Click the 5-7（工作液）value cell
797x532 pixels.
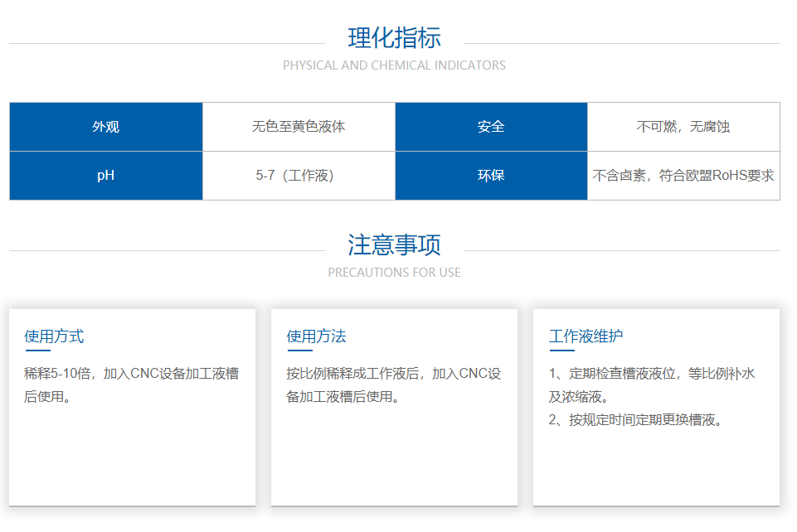[x=299, y=176]
